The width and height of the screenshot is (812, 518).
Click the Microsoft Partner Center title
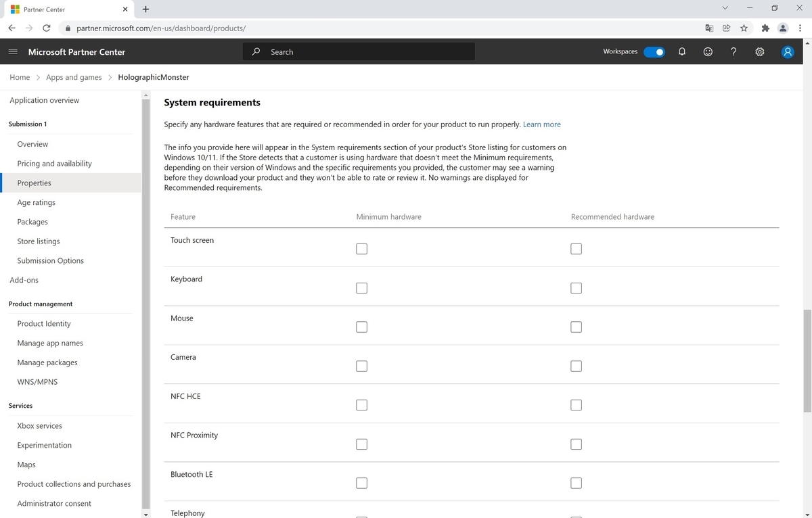point(76,52)
